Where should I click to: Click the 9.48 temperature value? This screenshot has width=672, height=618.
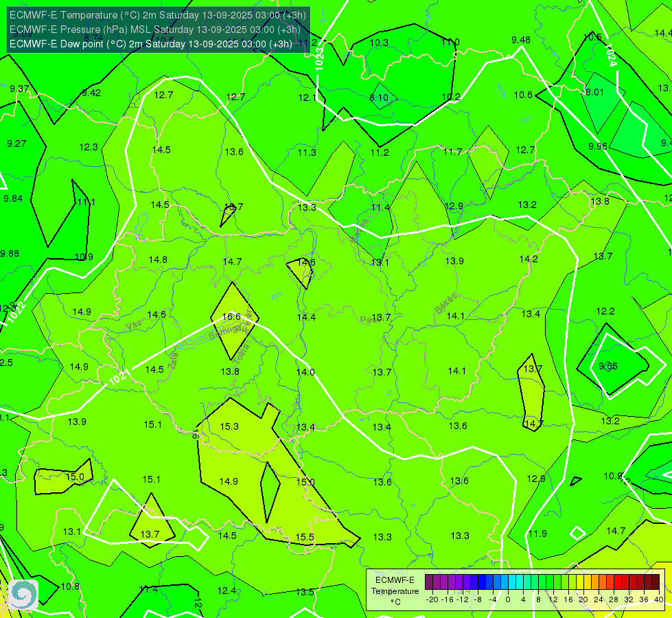pyautogui.click(x=521, y=40)
